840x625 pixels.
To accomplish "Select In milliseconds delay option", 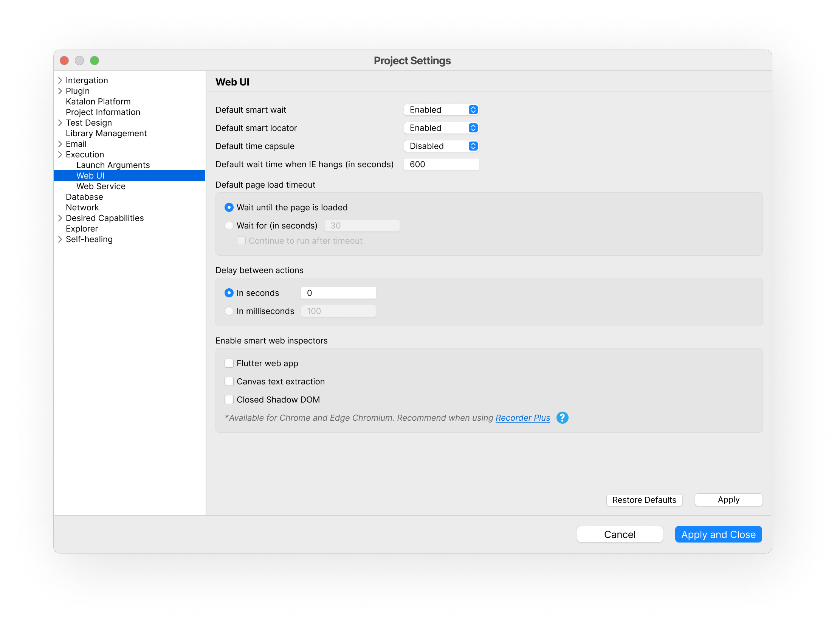I will click(229, 311).
